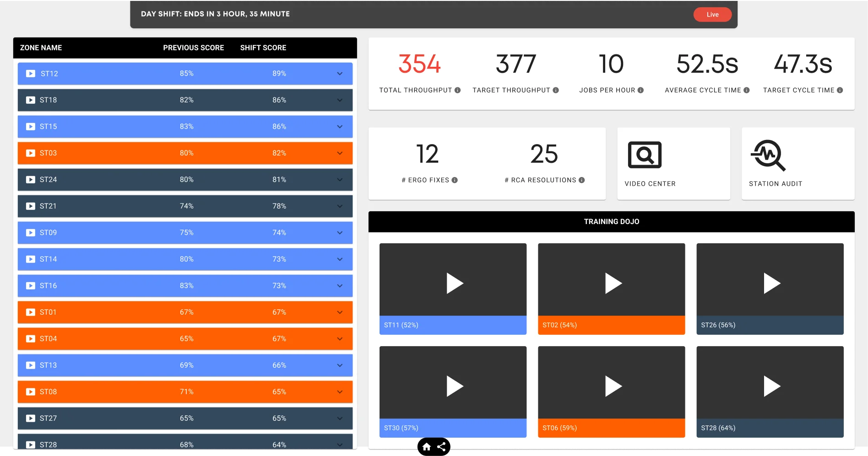The height and width of the screenshot is (456, 868).
Task: Click the Live status button
Action: (x=712, y=14)
